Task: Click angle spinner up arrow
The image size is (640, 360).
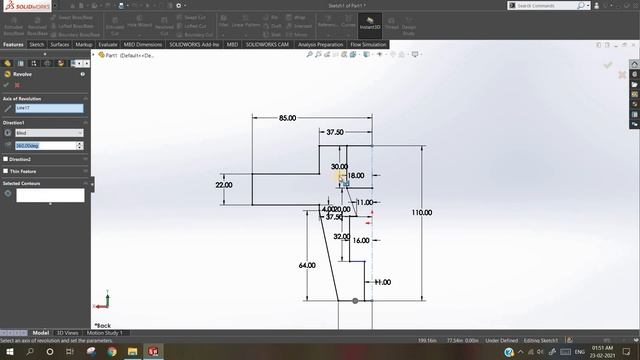Action: tap(80, 143)
